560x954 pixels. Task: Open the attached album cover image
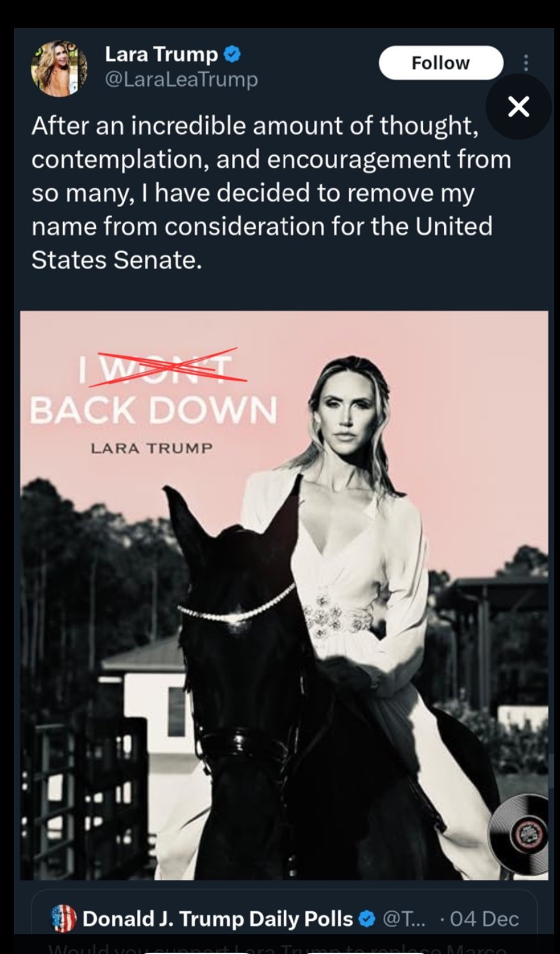coord(284,595)
